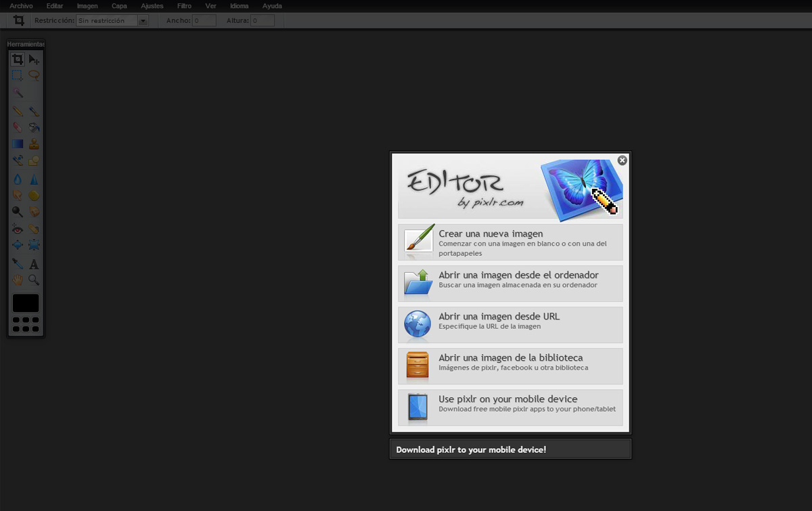Select the Sharpen cone tool
Screen dimensions: 812x511
[34, 179]
